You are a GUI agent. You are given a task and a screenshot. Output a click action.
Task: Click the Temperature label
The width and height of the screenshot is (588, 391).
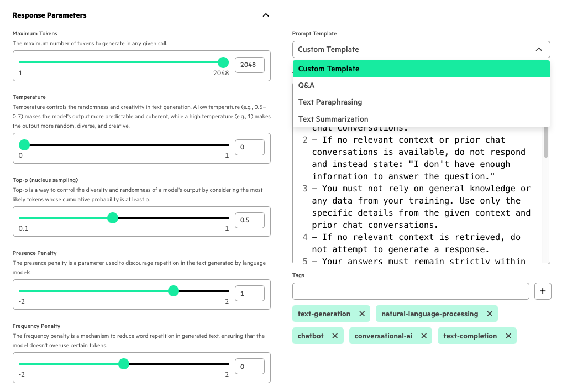(x=29, y=97)
